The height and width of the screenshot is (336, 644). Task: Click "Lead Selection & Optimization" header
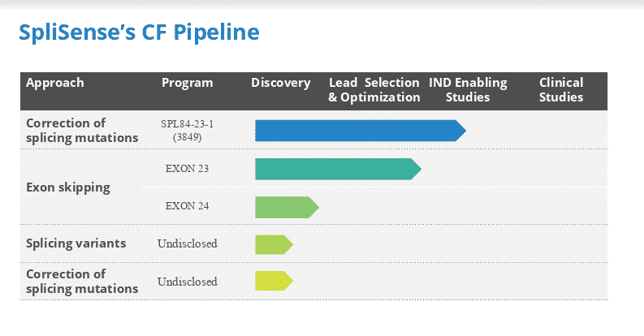(374, 90)
